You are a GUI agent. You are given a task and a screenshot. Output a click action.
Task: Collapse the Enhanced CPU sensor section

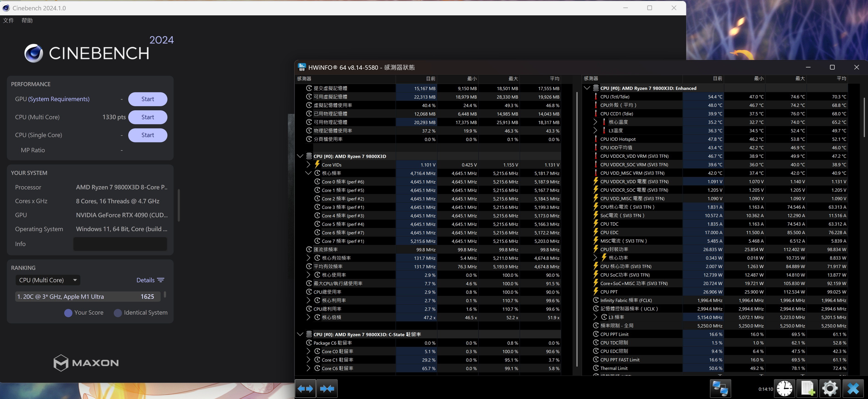click(587, 88)
